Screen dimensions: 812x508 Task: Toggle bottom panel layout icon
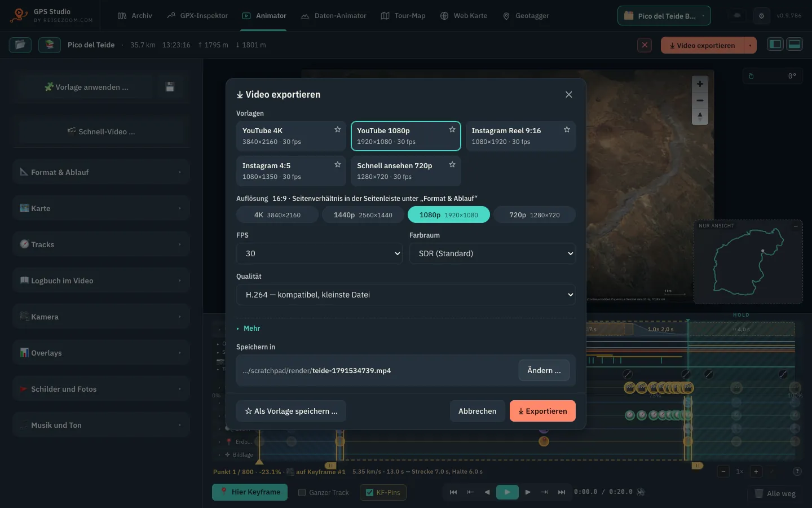(x=795, y=45)
